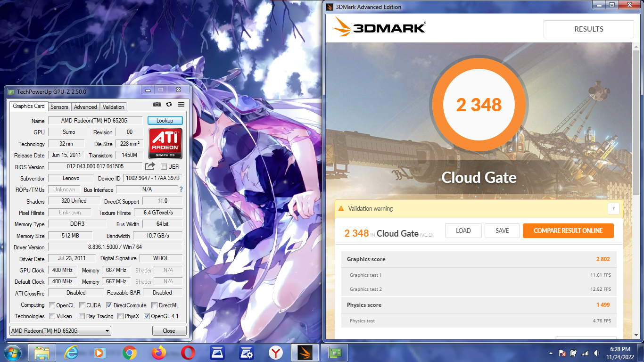The width and height of the screenshot is (644, 362).
Task: Click the Device ID value
Action: (152, 178)
